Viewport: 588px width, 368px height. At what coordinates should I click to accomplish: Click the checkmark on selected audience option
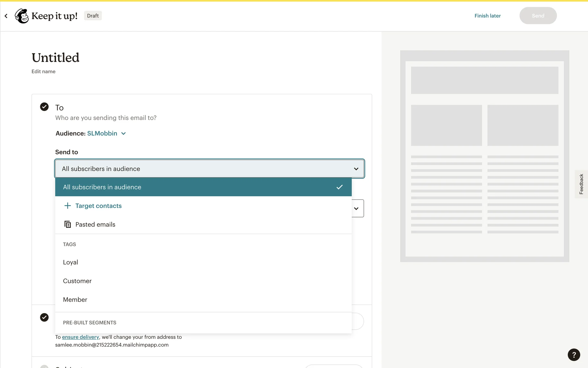(339, 187)
